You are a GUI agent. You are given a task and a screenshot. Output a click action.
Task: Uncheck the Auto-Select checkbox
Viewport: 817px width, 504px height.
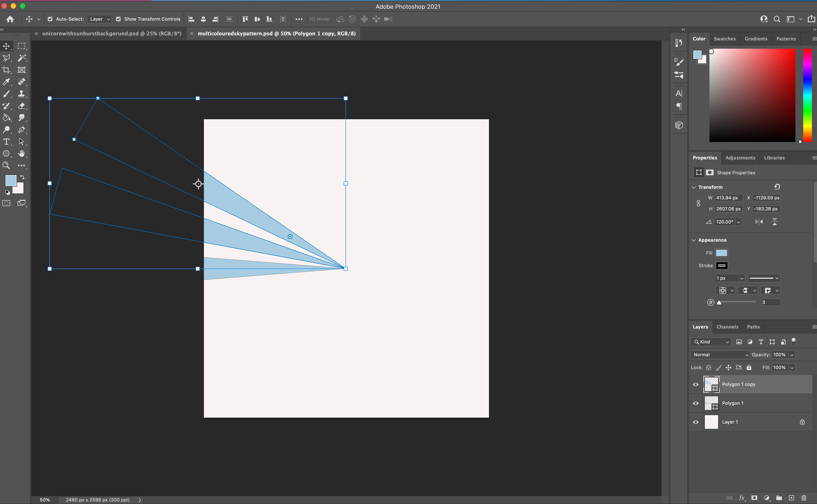[50, 19]
